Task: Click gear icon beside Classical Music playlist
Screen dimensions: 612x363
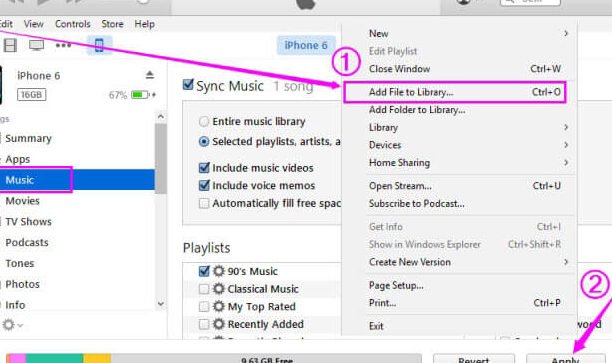Action: (219, 288)
